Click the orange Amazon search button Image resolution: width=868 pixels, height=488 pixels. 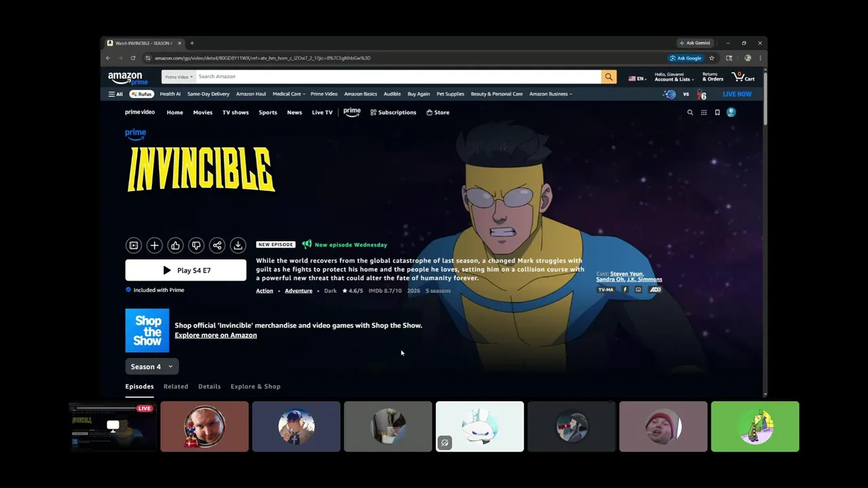pos(609,77)
